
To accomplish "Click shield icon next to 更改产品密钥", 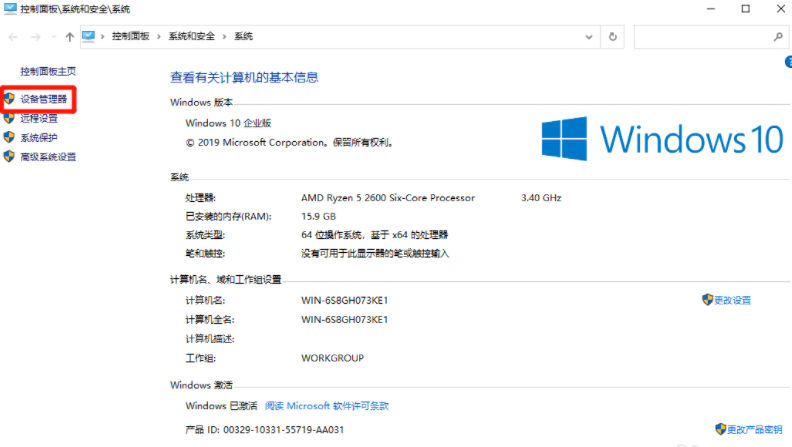I will click(x=721, y=429).
